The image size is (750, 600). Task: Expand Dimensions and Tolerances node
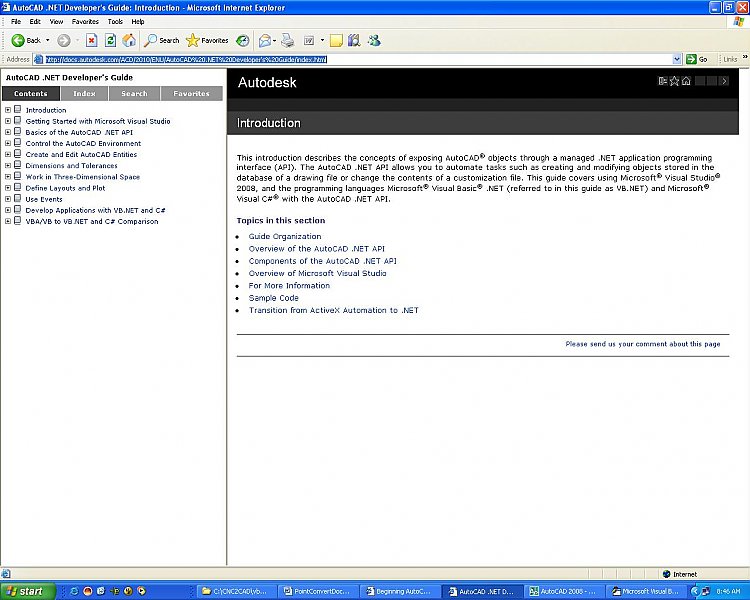(8, 166)
